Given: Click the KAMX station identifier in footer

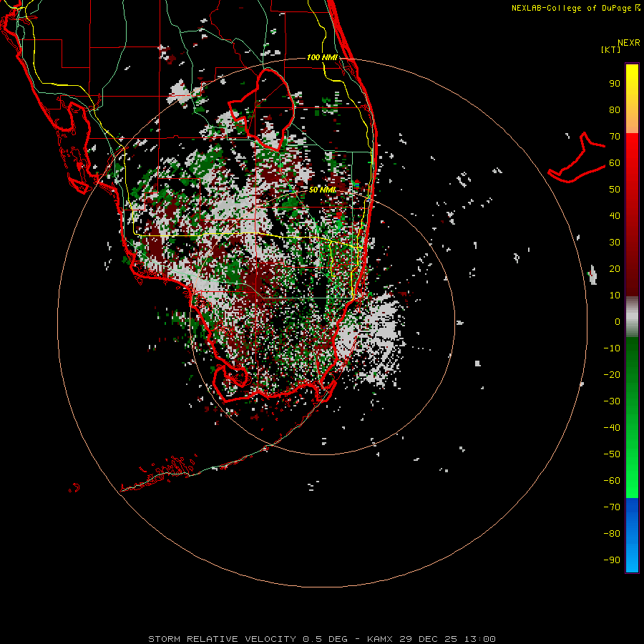Looking at the screenshot, I should click(380, 639).
